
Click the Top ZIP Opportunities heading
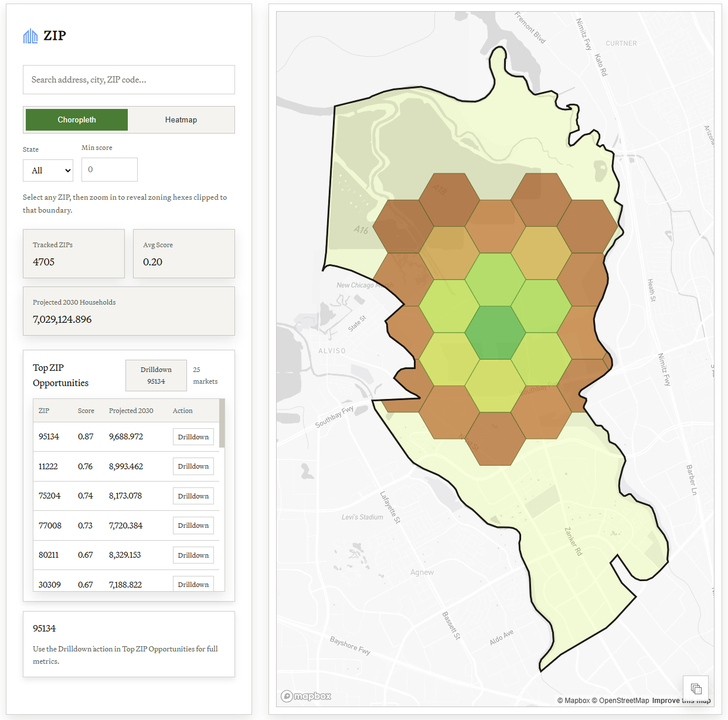(x=61, y=376)
